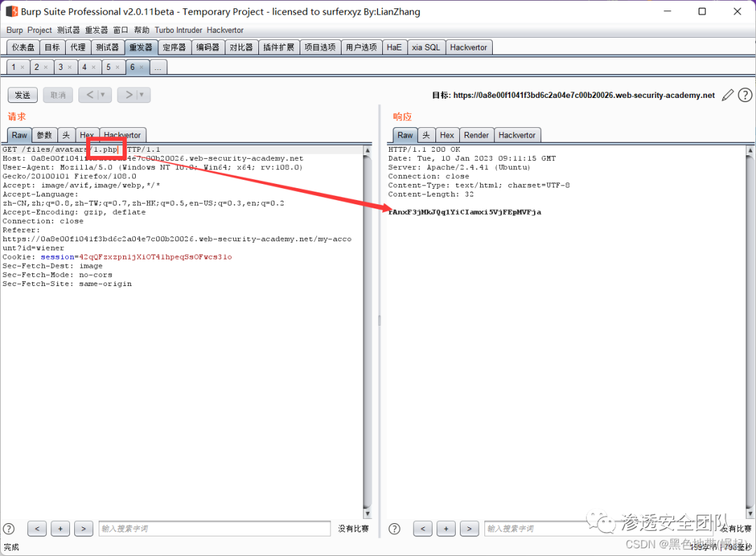Click response search previous match button

click(x=423, y=529)
